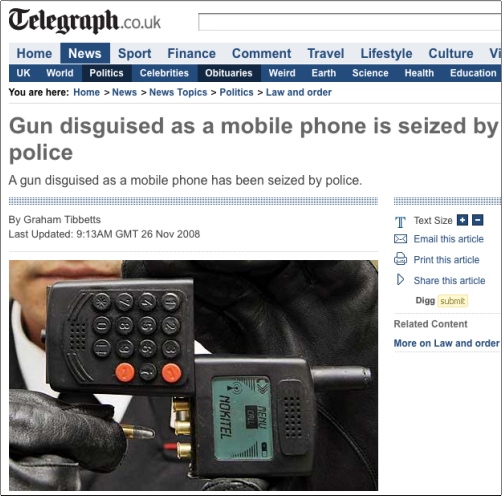The image size is (502, 496).
Task: Open the Finance section tab
Action: [x=191, y=53]
